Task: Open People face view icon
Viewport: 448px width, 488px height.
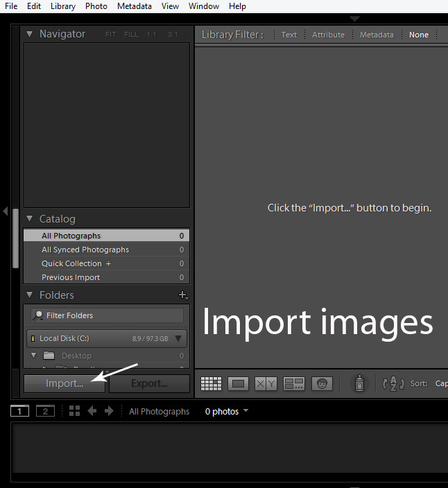Action: click(322, 383)
